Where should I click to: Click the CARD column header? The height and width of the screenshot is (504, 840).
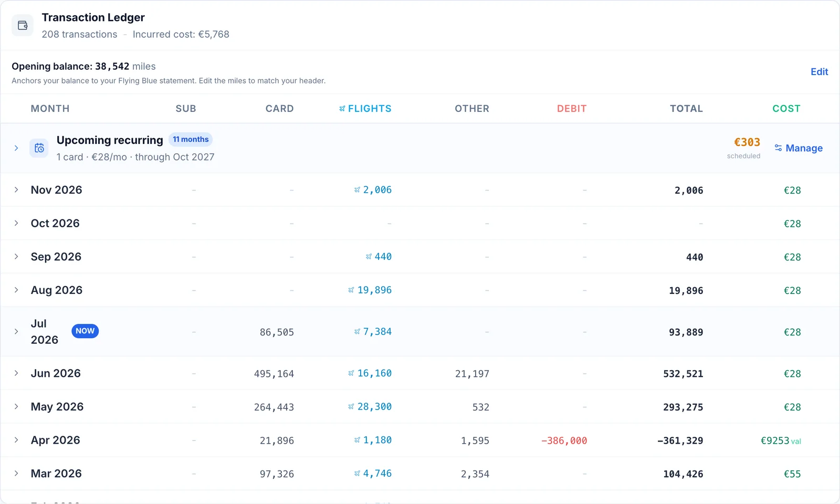point(279,109)
